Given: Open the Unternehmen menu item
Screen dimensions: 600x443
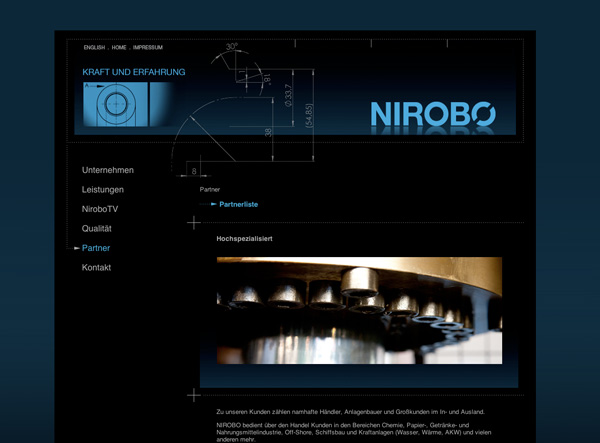Looking at the screenshot, I should [107, 170].
